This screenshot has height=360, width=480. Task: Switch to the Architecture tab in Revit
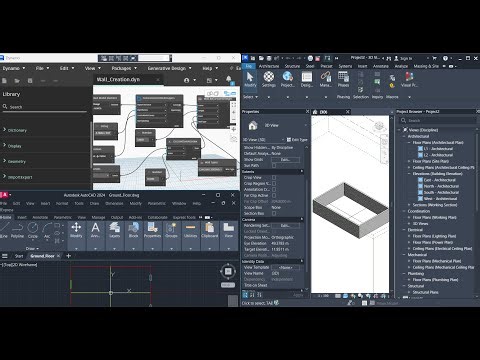pos(269,66)
